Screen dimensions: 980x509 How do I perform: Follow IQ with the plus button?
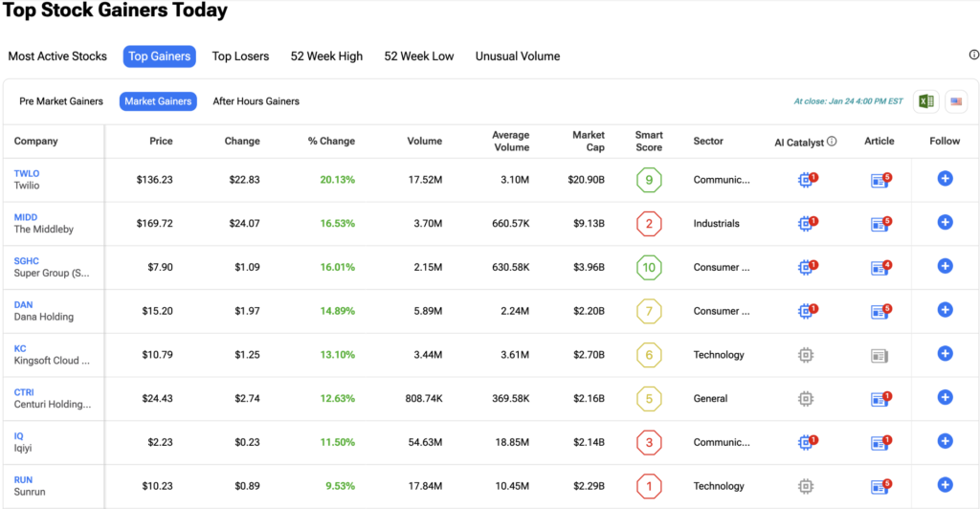click(x=945, y=441)
